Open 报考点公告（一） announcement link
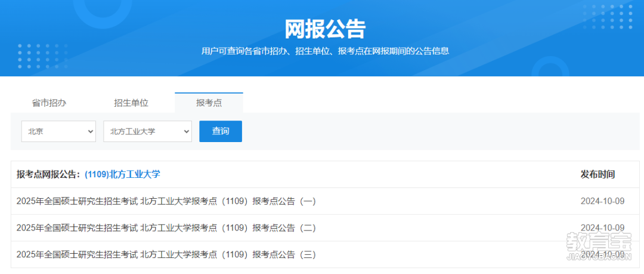This screenshot has height=274, width=644. point(166,201)
